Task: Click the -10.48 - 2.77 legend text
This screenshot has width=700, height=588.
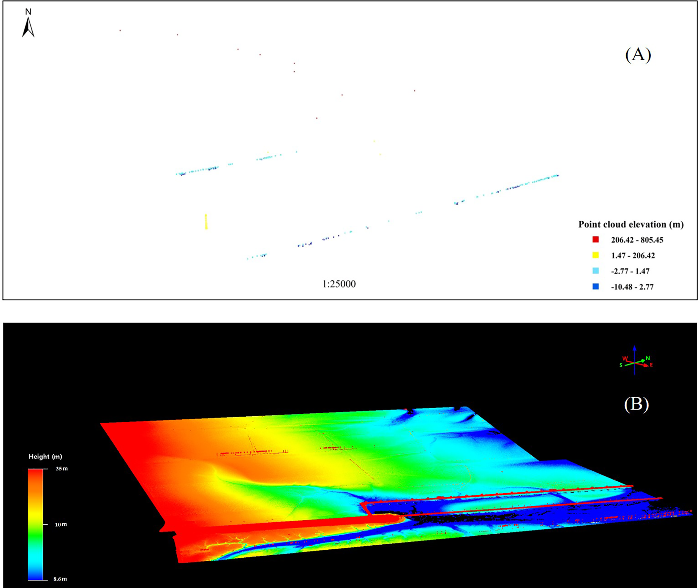Action: tap(632, 287)
